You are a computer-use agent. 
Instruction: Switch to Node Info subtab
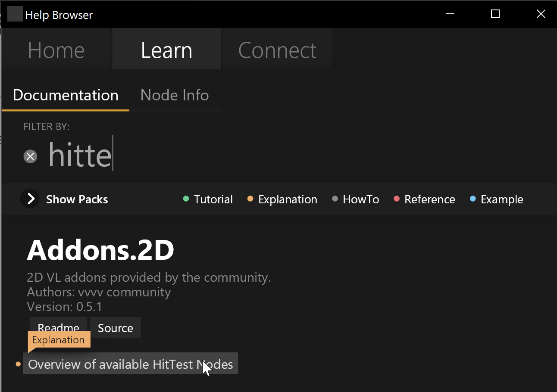pyautogui.click(x=175, y=95)
